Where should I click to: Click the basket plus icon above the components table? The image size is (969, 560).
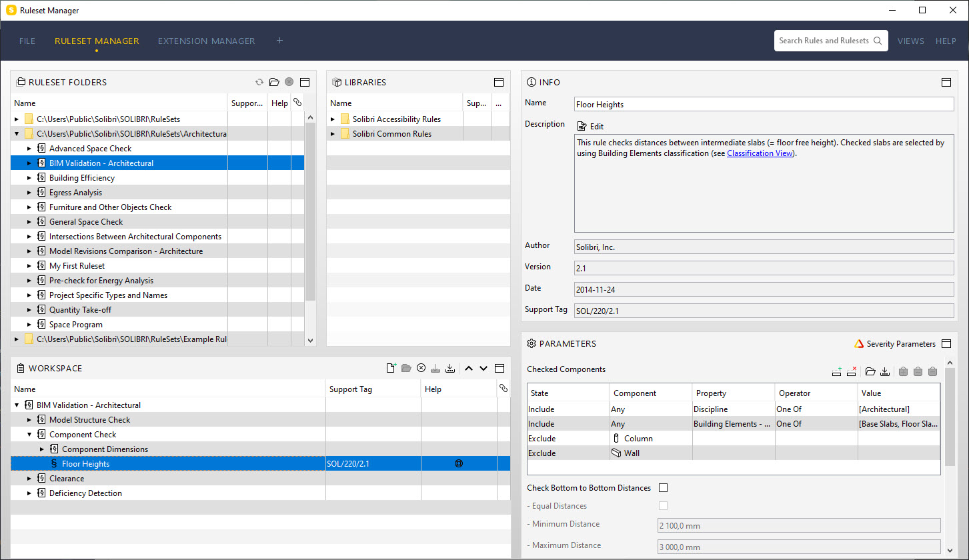coord(903,371)
